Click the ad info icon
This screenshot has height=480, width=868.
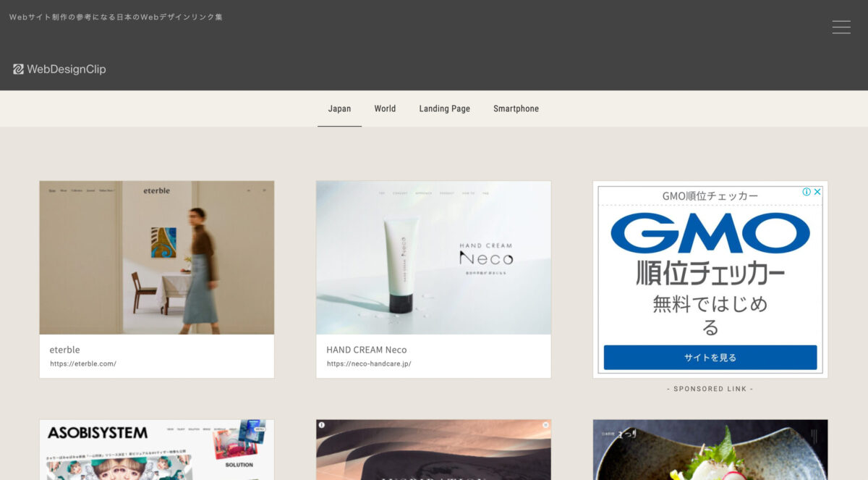pyautogui.click(x=807, y=192)
